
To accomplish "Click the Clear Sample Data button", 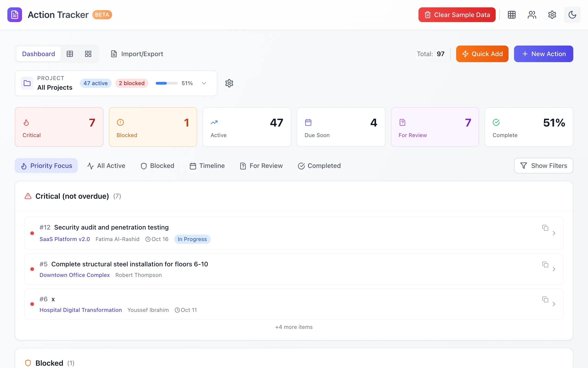I will coord(457,15).
